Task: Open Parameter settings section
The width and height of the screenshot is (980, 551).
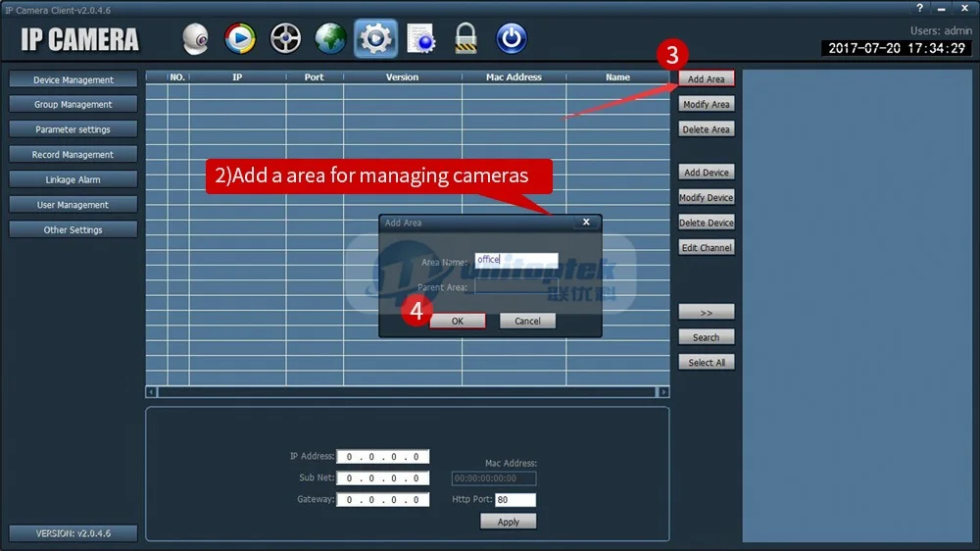Action: pos(73,129)
